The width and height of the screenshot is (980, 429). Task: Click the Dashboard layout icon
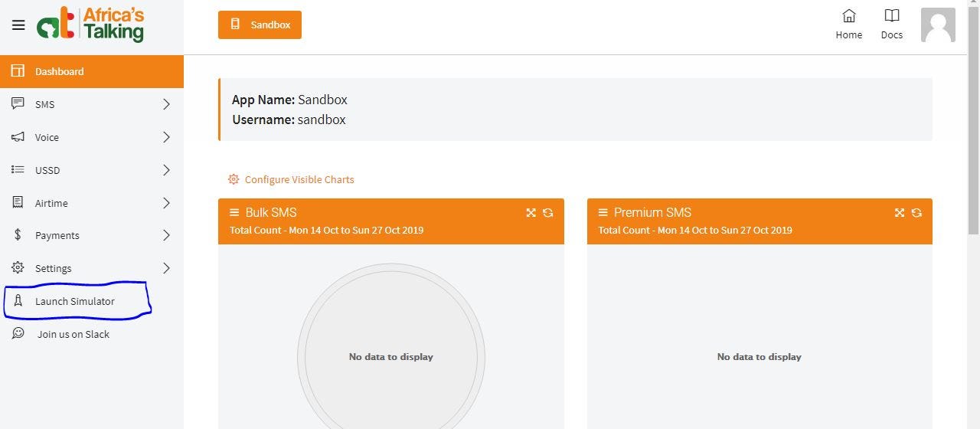point(18,71)
